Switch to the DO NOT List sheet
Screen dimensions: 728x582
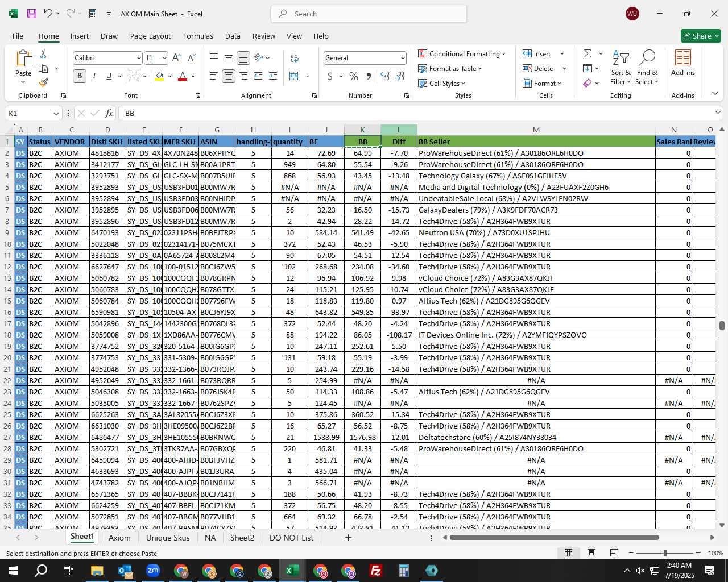click(x=291, y=538)
